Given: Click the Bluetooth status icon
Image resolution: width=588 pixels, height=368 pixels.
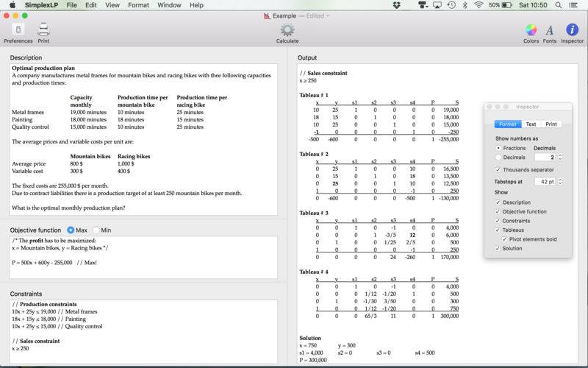Looking at the screenshot, I should (465, 5).
